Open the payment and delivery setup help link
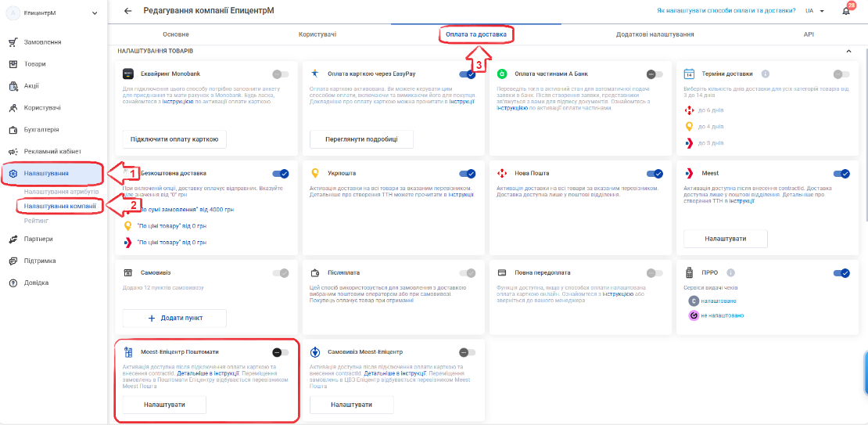 click(x=726, y=11)
